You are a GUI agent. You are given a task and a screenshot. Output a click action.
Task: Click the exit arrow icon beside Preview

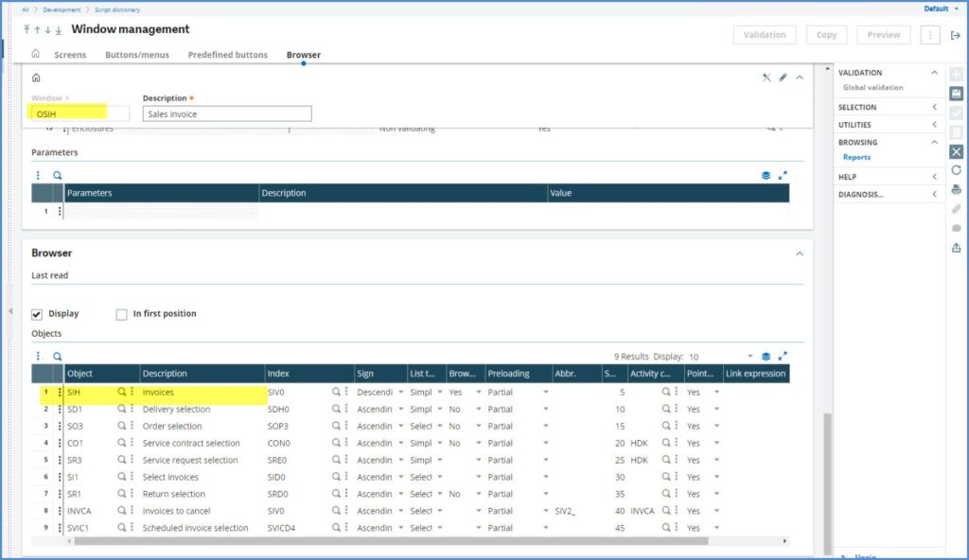[955, 35]
